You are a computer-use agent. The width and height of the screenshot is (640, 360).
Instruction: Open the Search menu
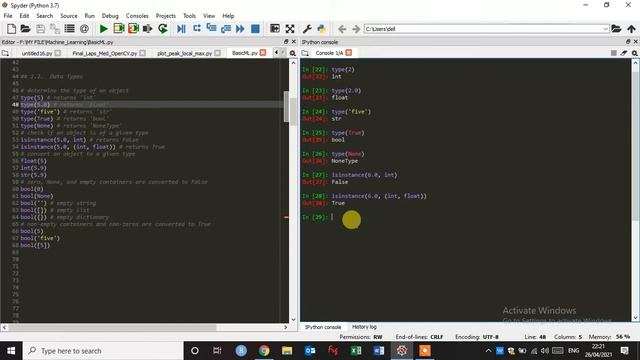[44, 16]
